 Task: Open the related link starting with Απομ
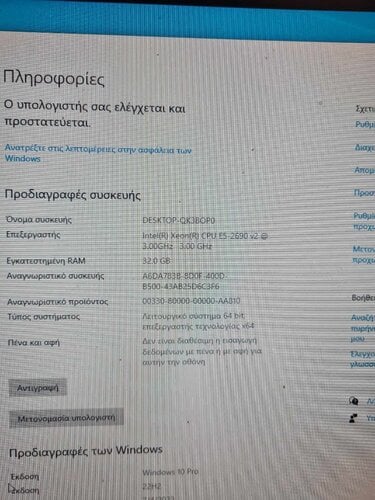click(364, 170)
